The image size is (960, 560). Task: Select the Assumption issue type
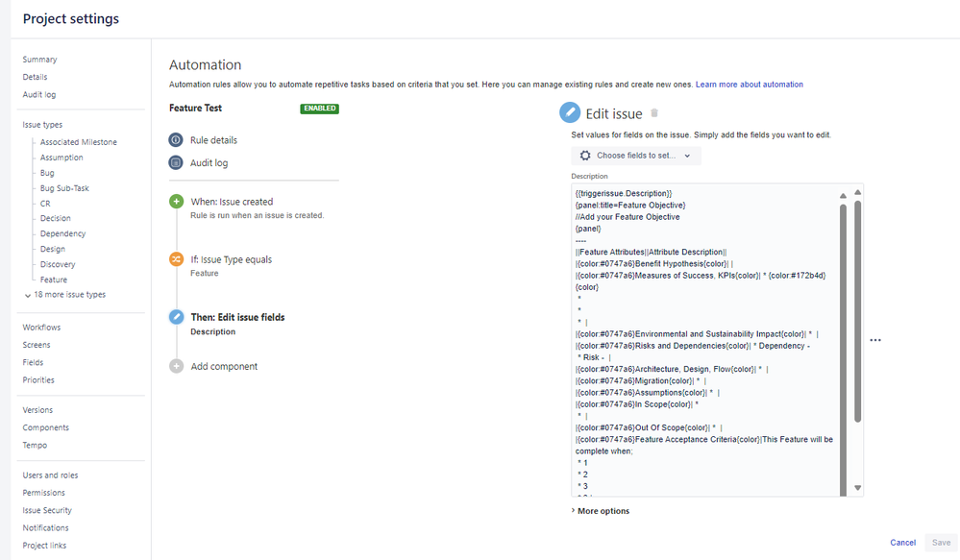[x=62, y=158]
